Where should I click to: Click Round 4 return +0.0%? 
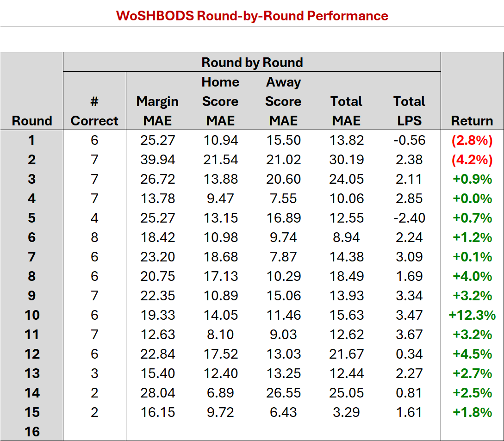coord(472,199)
